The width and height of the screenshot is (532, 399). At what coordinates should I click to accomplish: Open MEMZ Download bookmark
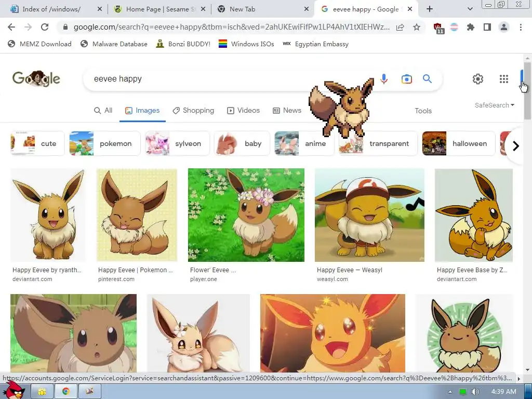pyautogui.click(x=39, y=44)
